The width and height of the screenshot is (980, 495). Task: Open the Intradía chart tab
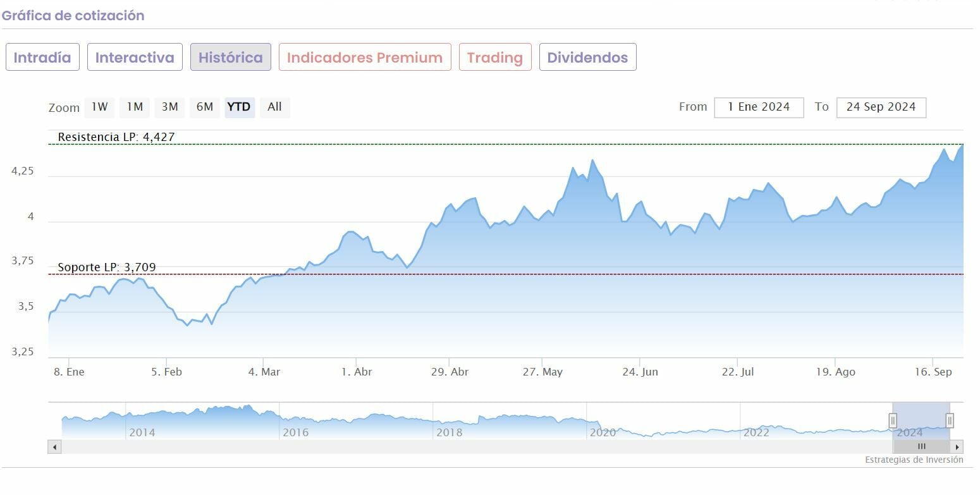[x=42, y=58]
